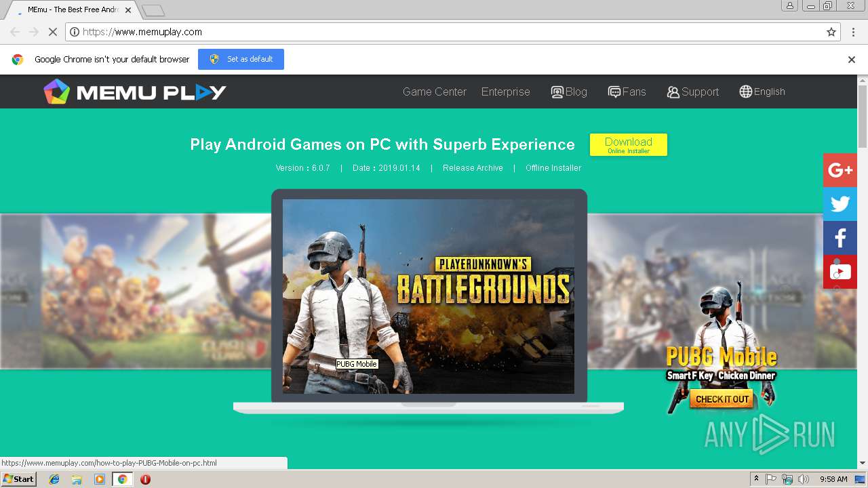Open the Support page
This screenshot has width=868, height=488.
click(692, 91)
